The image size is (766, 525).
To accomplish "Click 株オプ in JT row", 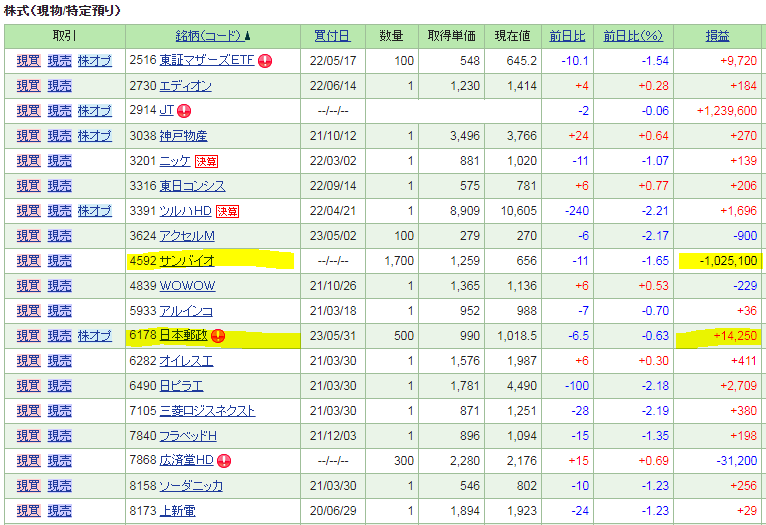I will 95,111.
